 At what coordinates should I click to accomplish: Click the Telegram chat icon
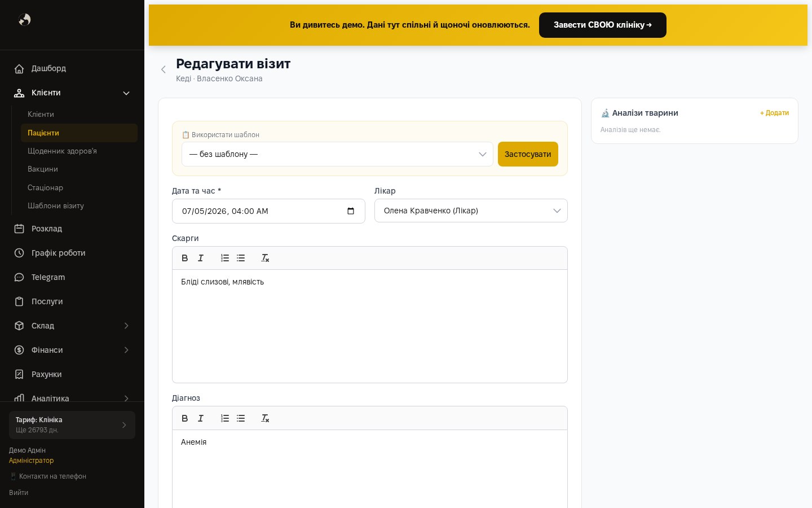pos(19,277)
